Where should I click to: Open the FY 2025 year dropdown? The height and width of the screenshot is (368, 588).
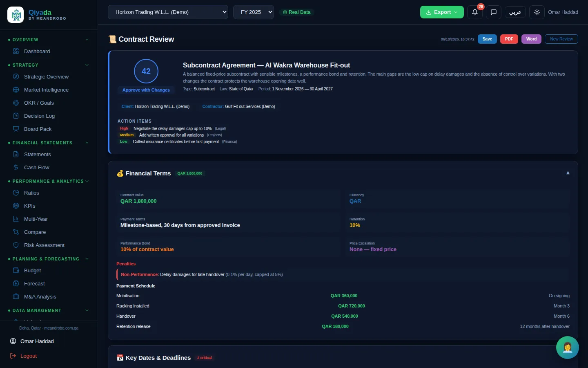(x=254, y=12)
